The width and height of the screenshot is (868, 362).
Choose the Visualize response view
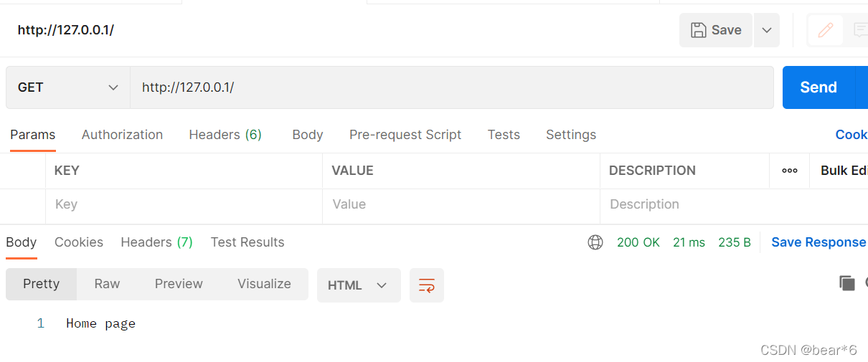pyautogui.click(x=264, y=284)
